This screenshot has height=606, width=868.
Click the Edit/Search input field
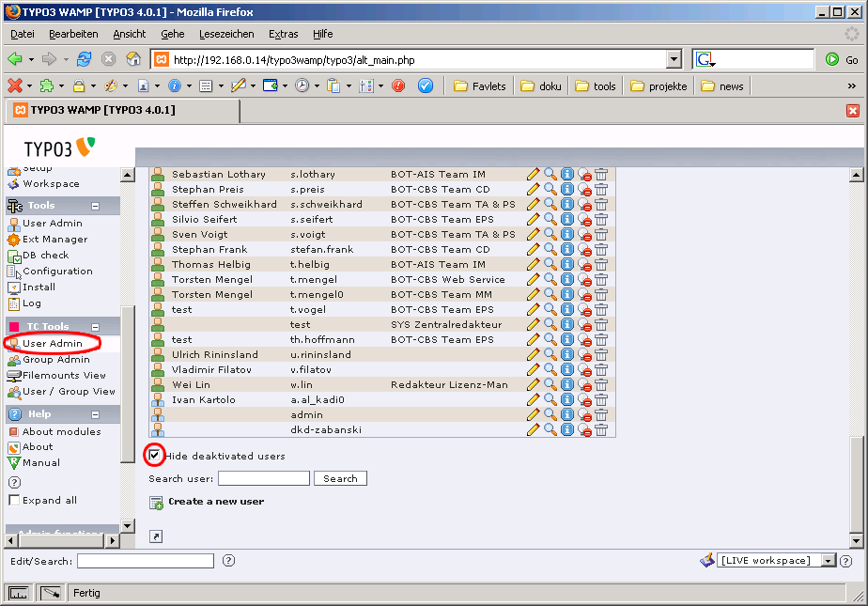pyautogui.click(x=146, y=561)
